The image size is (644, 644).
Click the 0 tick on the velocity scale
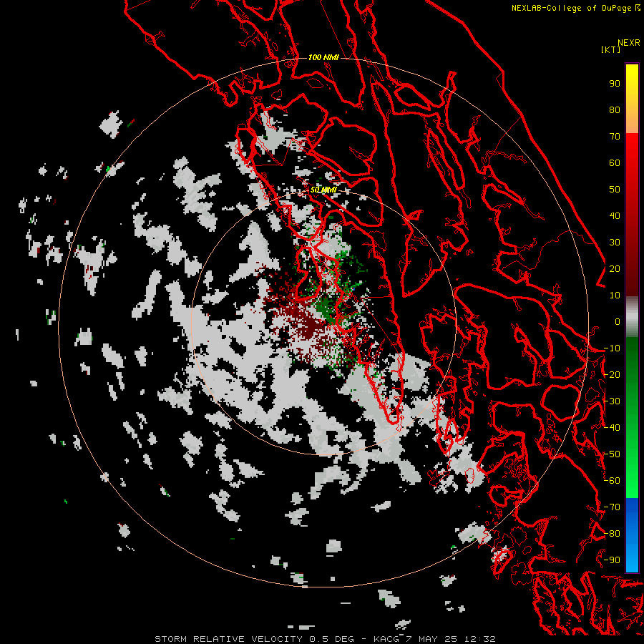pos(618,321)
